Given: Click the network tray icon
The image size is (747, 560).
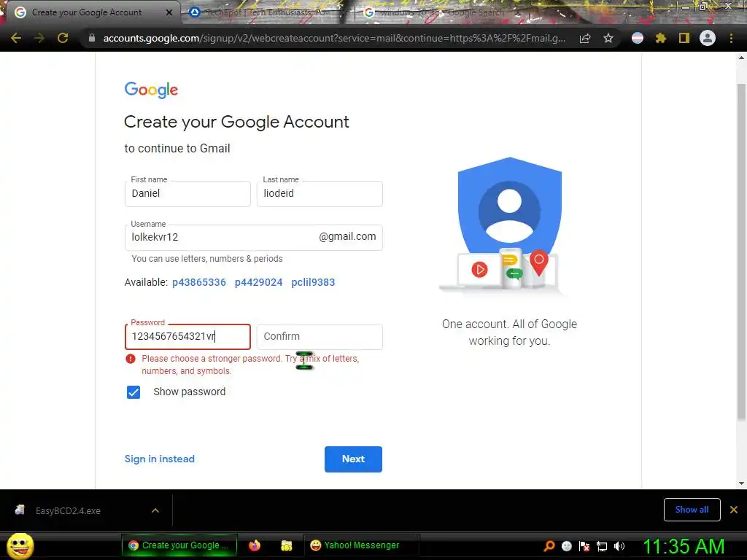Looking at the screenshot, I should (x=602, y=546).
